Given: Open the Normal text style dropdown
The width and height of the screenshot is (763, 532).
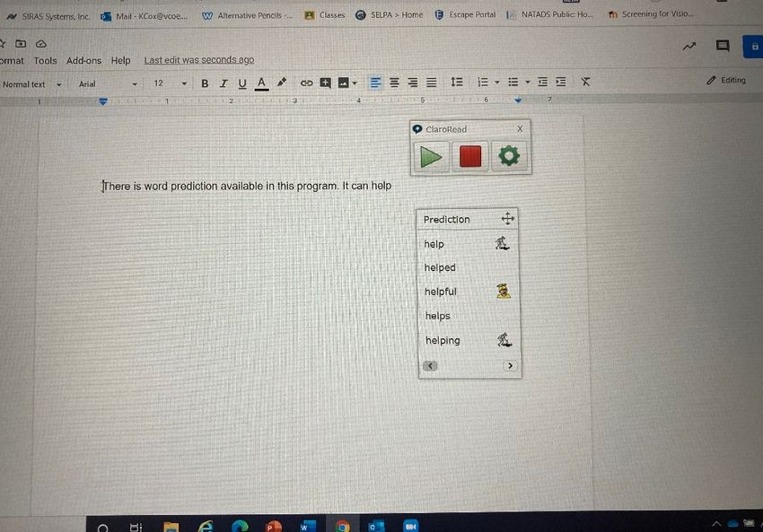Looking at the screenshot, I should 32,84.
